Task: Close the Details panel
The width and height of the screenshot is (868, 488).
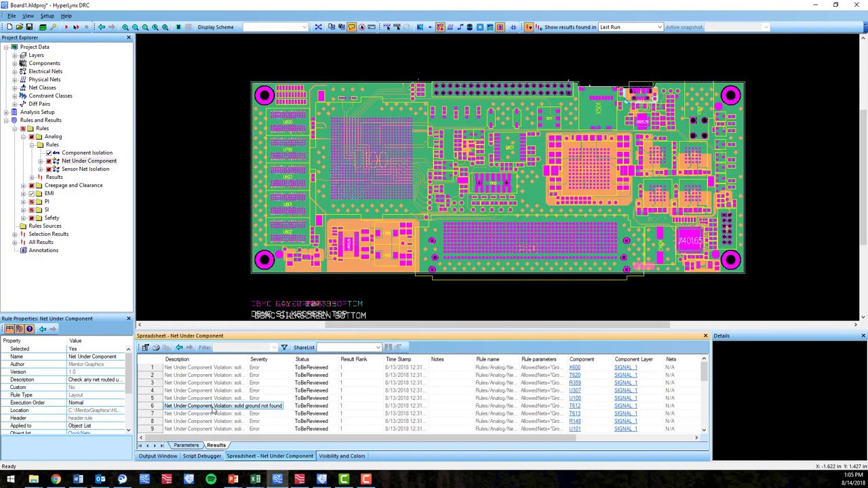Action: click(x=863, y=335)
